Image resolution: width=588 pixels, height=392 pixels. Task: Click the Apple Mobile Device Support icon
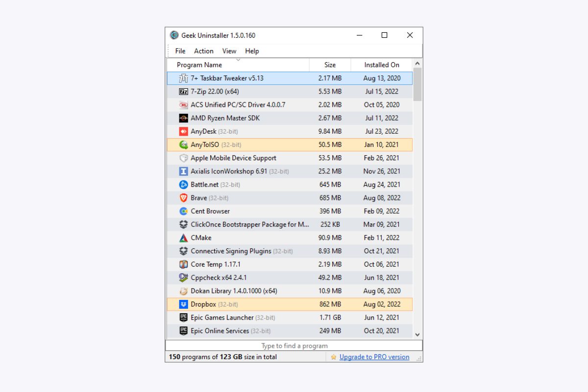coord(184,158)
